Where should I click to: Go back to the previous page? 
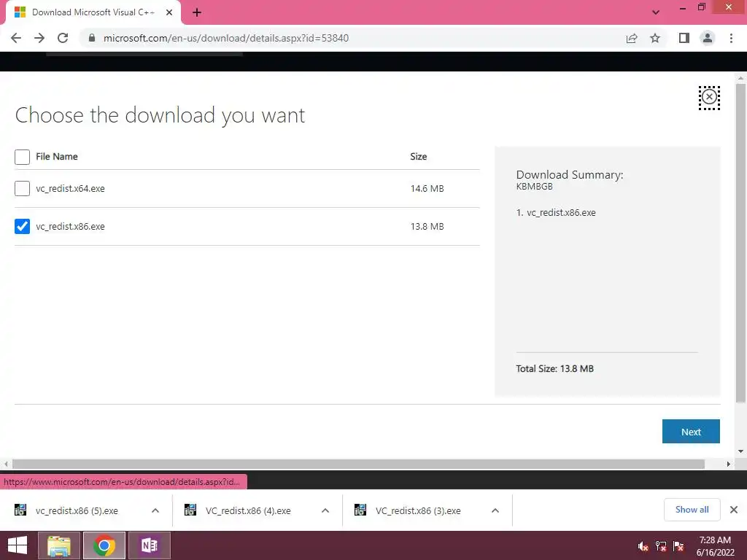click(x=16, y=38)
